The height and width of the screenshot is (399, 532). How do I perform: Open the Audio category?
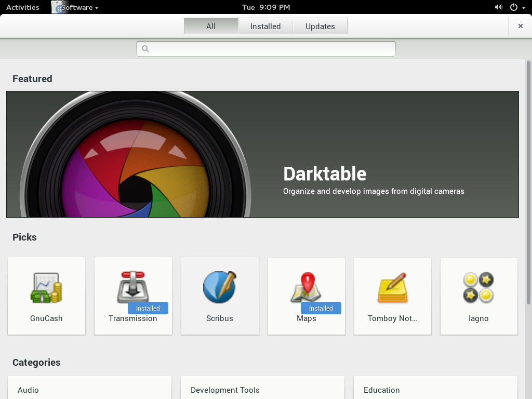[x=89, y=388]
